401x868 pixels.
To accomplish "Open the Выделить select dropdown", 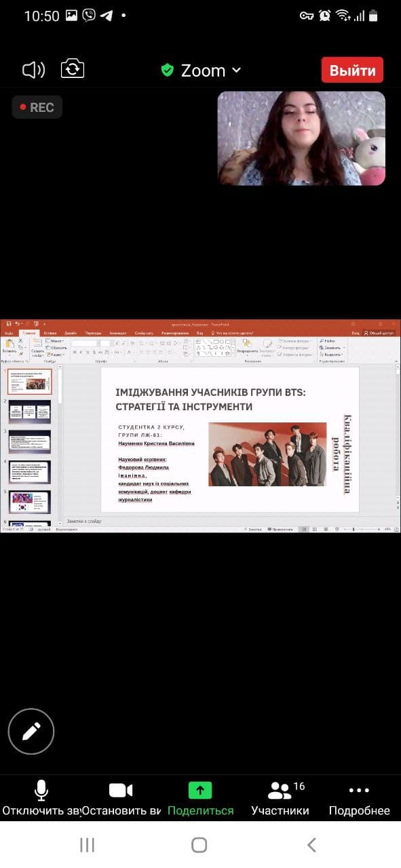I will click(x=332, y=354).
